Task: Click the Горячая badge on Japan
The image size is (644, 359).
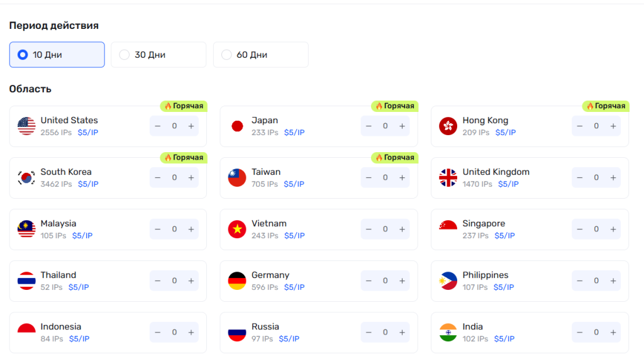Action: 395,106
